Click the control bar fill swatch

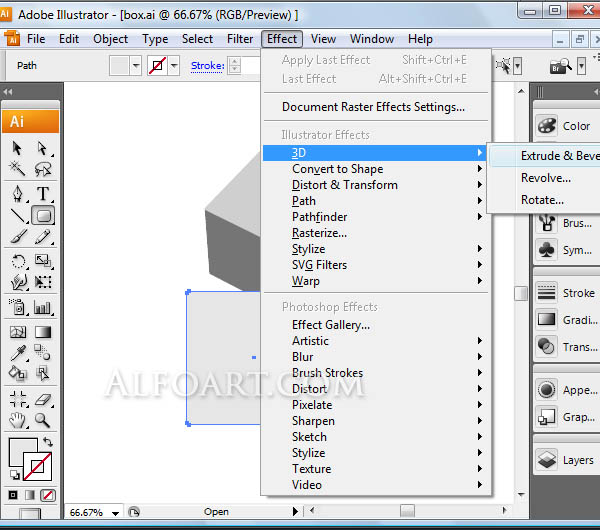point(119,66)
